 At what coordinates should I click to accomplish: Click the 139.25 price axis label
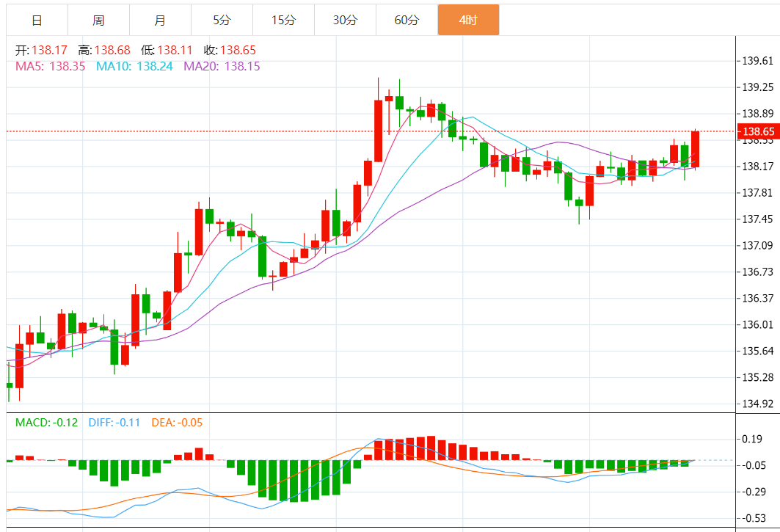[x=757, y=87]
